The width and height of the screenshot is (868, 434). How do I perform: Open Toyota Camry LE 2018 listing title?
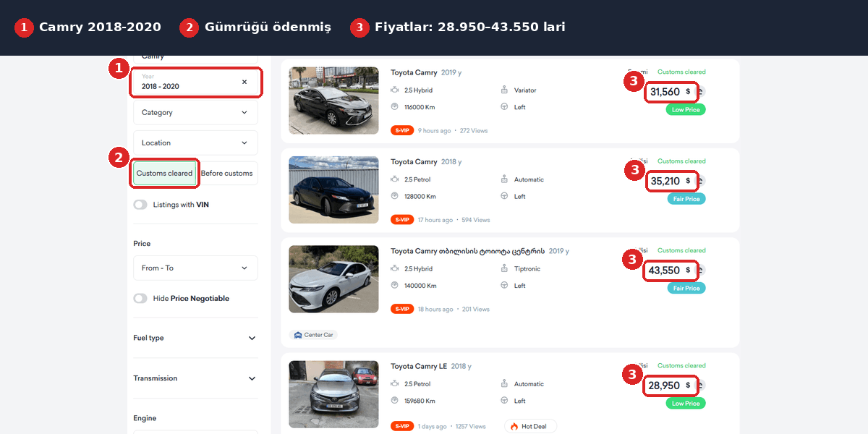[419, 366]
